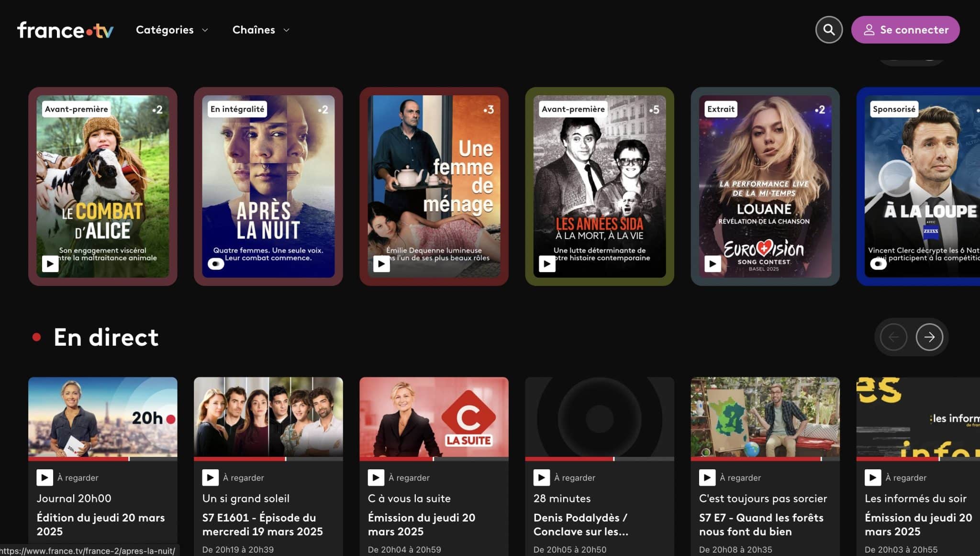Open Journal 20h00 title link
This screenshot has height=556, width=980.
pyautogui.click(x=74, y=499)
